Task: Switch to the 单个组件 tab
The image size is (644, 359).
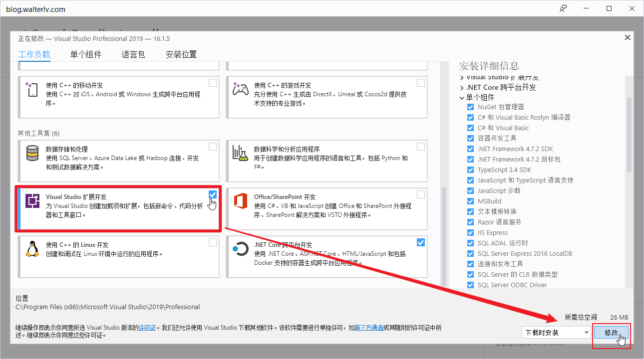Action: tap(86, 55)
